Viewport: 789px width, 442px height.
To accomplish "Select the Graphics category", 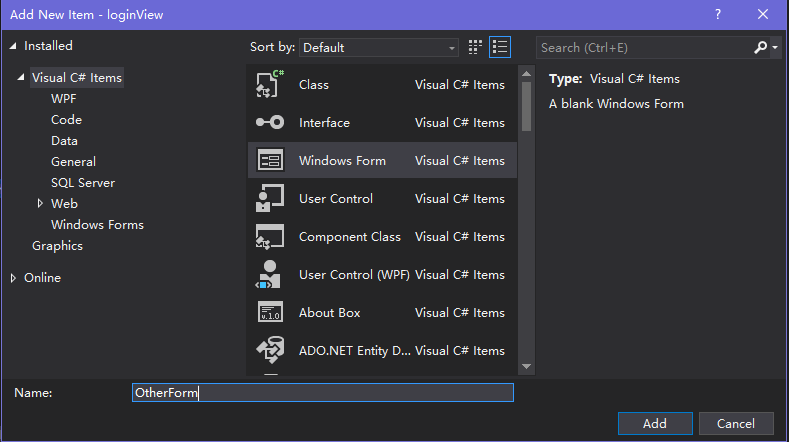I will coord(57,246).
